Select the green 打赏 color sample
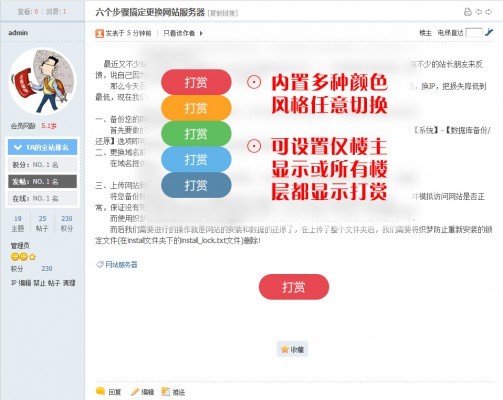 196,133
